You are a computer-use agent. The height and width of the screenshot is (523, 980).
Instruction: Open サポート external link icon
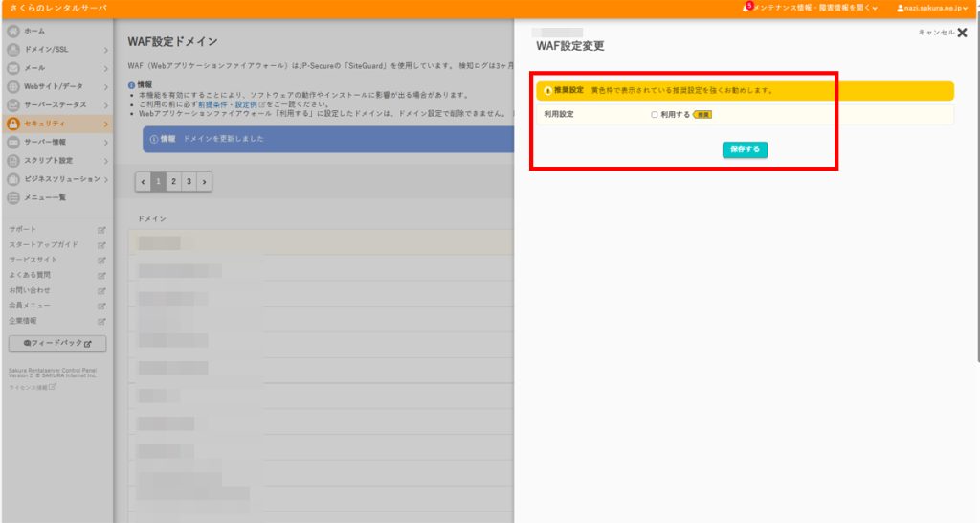click(x=101, y=230)
